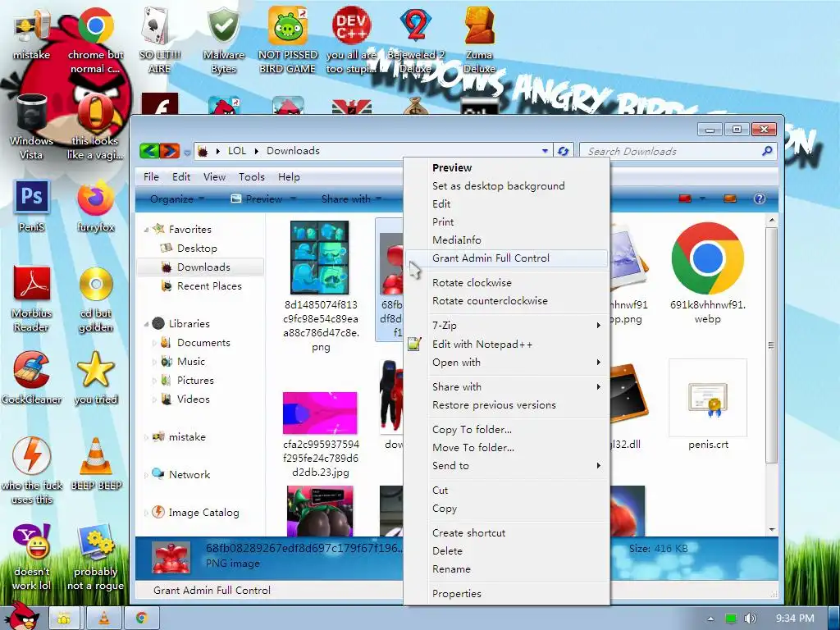Expand the Network node
Image resolution: width=840 pixels, height=630 pixels.
pos(146,475)
